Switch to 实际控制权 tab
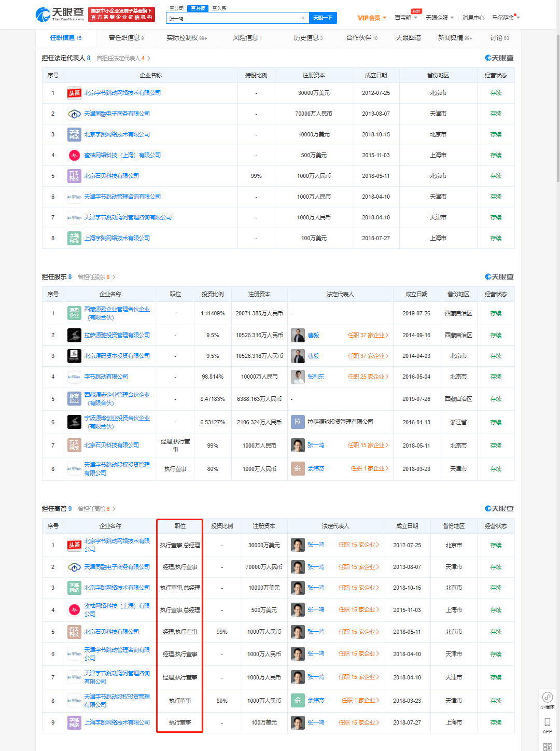 (186, 38)
